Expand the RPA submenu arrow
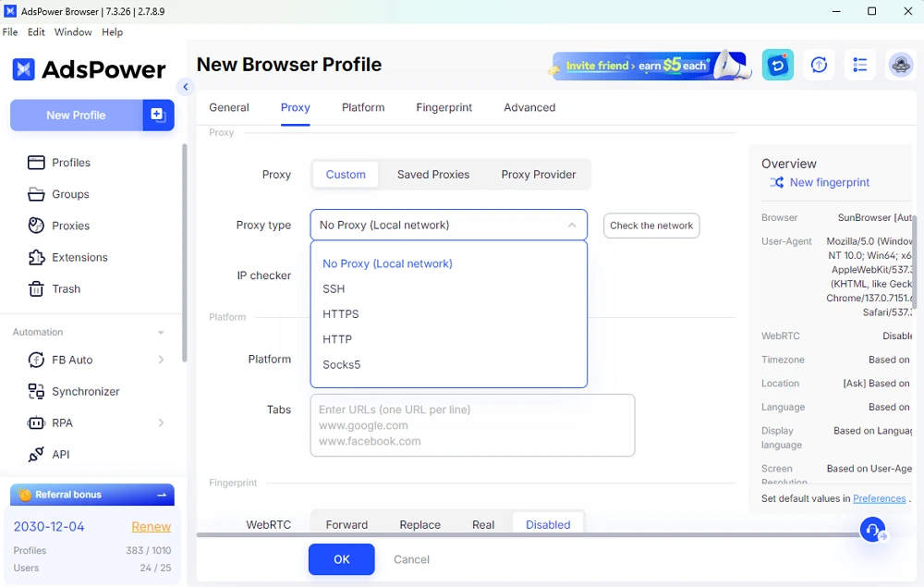Screen dimensions: 924x587 [161, 423]
